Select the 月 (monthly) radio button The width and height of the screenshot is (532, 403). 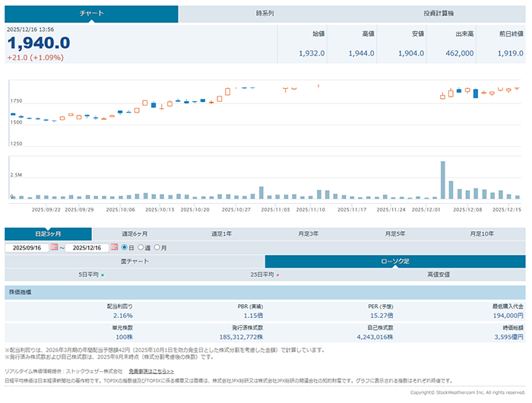[157, 247]
